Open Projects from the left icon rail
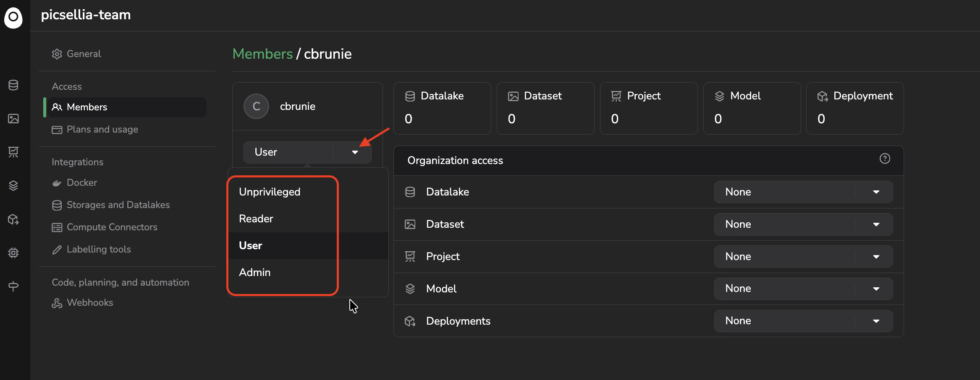The width and height of the screenshot is (980, 380). (13, 152)
